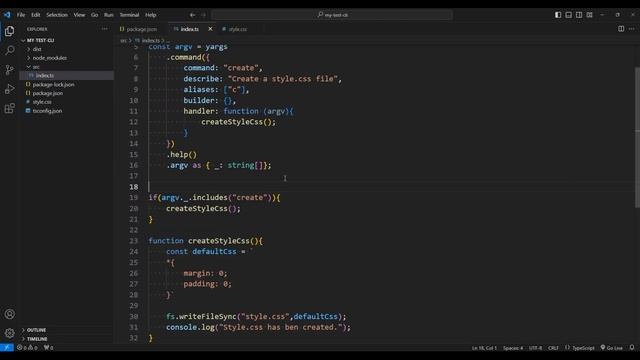This screenshot has height=360, width=640.
Task: Open the Terminal menu
Action: click(129, 15)
